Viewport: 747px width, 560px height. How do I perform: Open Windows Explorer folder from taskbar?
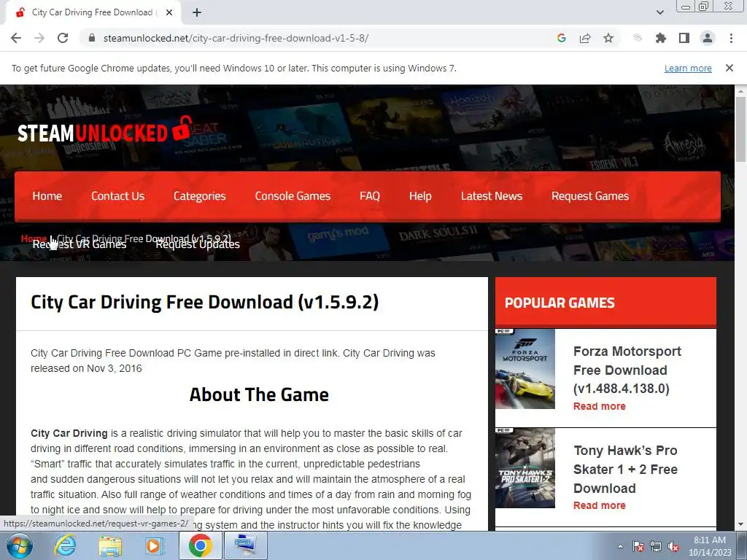pos(111,545)
